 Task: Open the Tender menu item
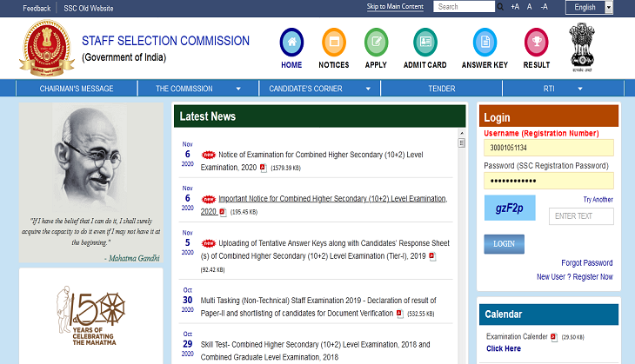[441, 89]
